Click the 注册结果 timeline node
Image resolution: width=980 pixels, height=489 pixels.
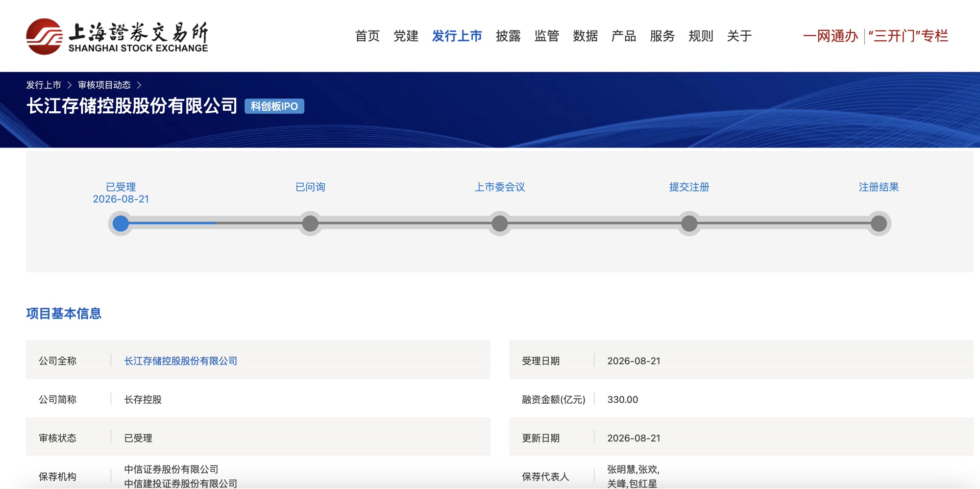879,224
